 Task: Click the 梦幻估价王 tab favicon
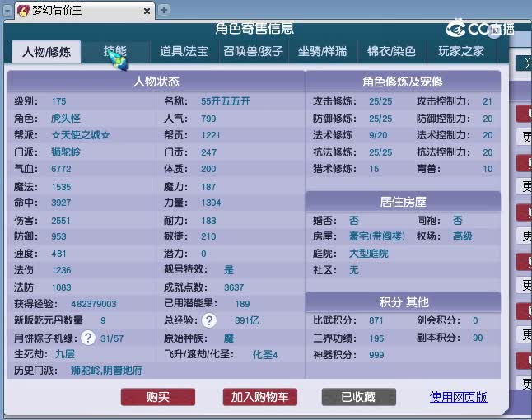[x=23, y=11]
